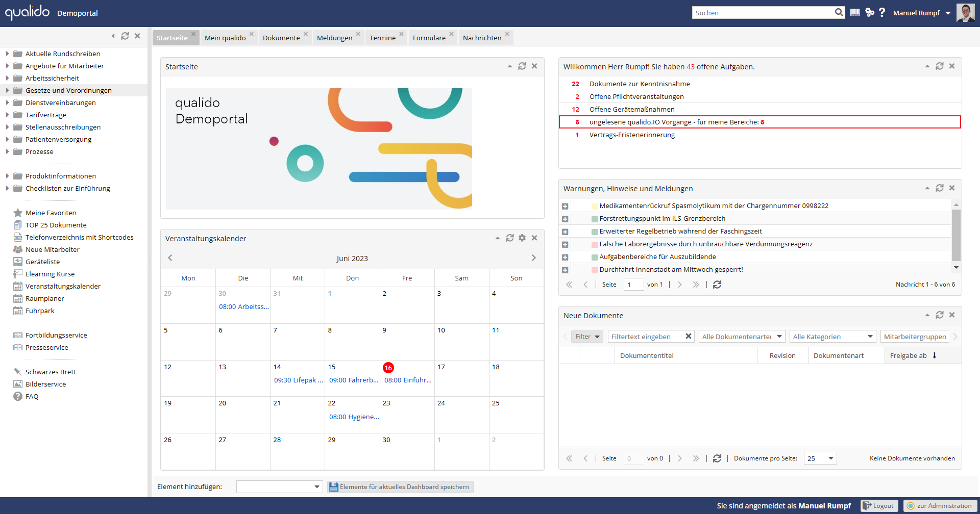Click the search magnifier icon
The width and height of the screenshot is (980, 514).
pos(839,13)
